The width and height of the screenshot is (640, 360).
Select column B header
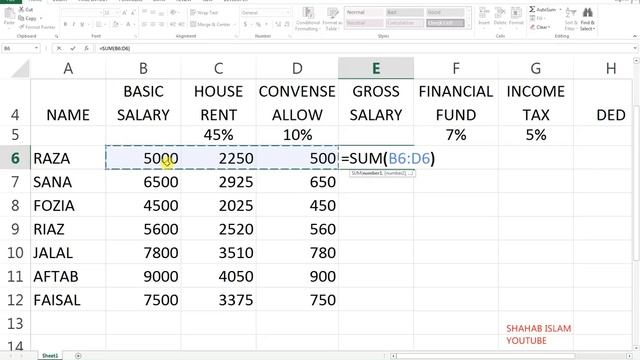tap(143, 68)
